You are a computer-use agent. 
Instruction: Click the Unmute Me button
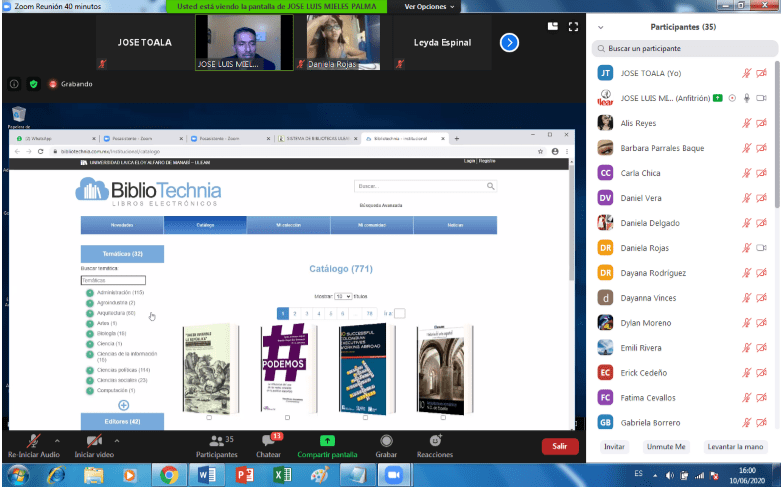(x=666, y=447)
